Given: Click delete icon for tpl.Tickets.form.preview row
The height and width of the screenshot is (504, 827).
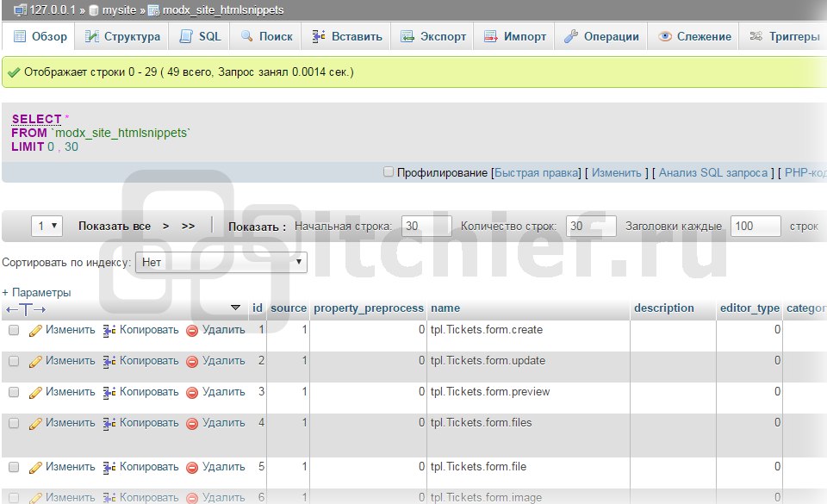Looking at the screenshot, I should tap(192, 393).
